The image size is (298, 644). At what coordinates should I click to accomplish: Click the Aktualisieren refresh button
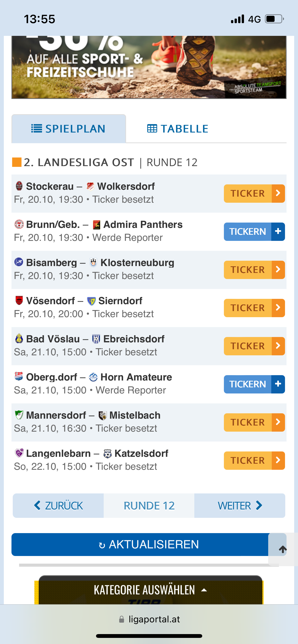pyautogui.click(x=149, y=545)
